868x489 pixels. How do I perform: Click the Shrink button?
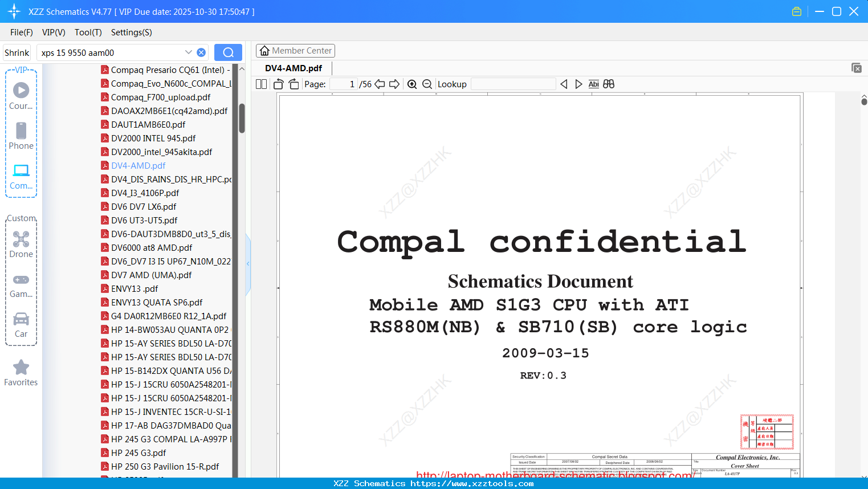click(17, 52)
